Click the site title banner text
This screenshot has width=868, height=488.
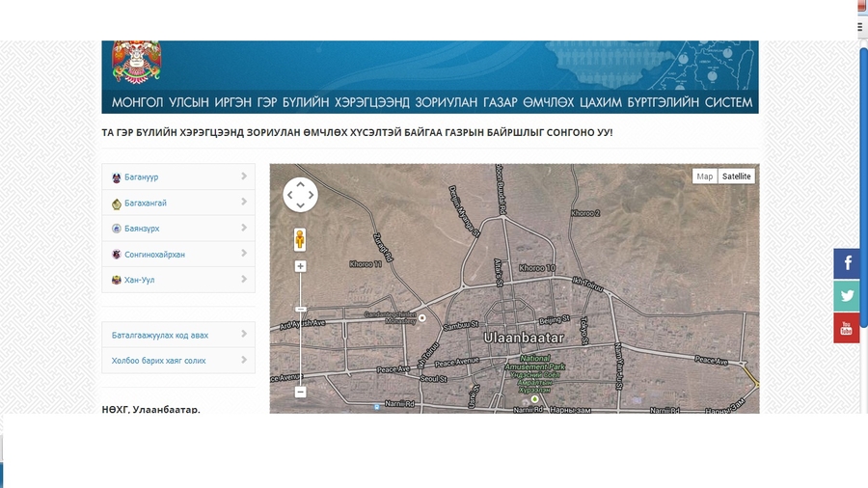pyautogui.click(x=432, y=102)
